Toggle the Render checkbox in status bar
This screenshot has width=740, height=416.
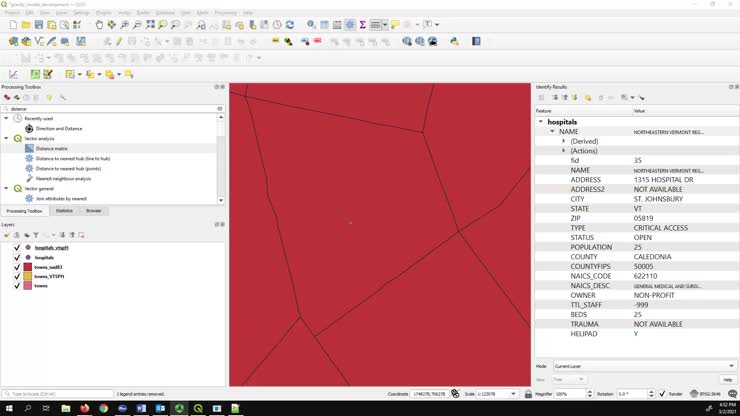tap(662, 394)
